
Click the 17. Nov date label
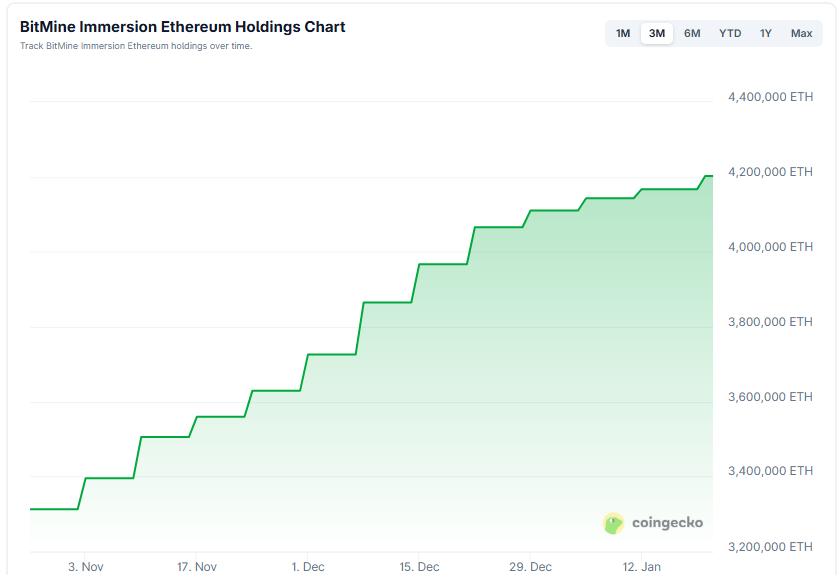197,567
